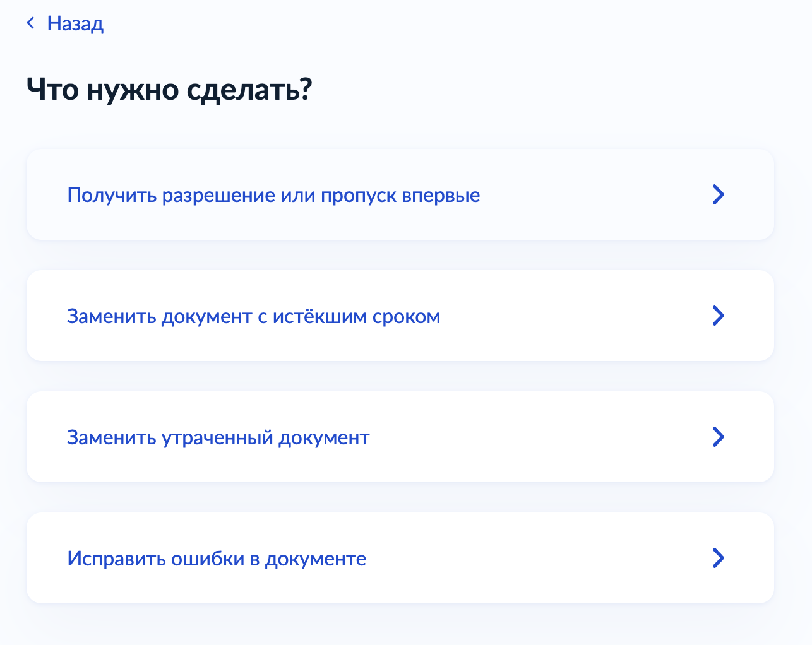The image size is (812, 645).
Task: Open the option mentioning истёкшим сроком
Action: point(400,316)
